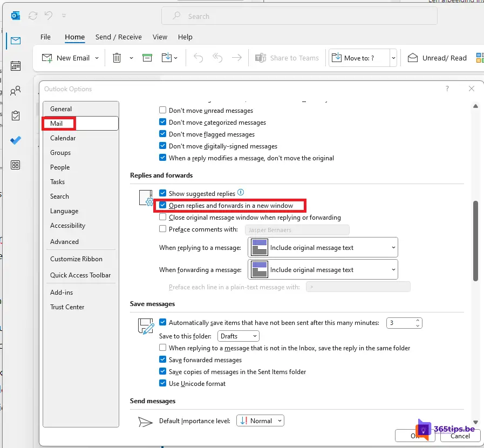Screen dimensions: 484x448
Task: Open Default Importance level Normal dropdown
Action: [x=260, y=420]
